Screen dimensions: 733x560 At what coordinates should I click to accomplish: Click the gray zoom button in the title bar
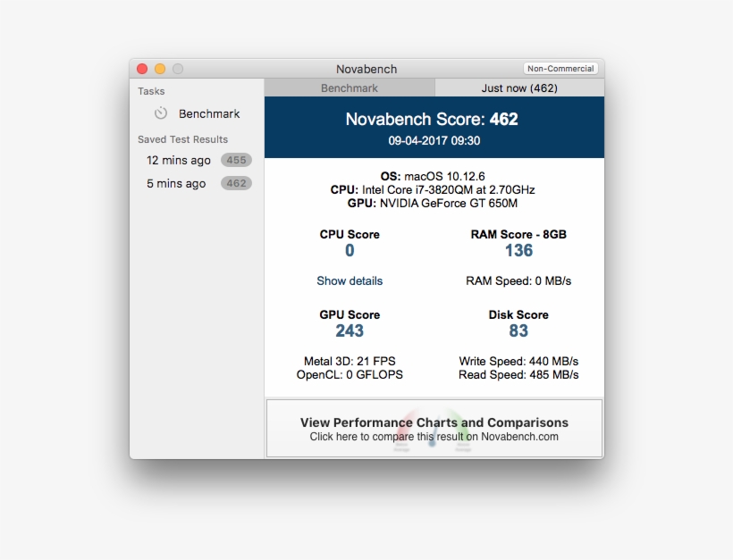178,69
